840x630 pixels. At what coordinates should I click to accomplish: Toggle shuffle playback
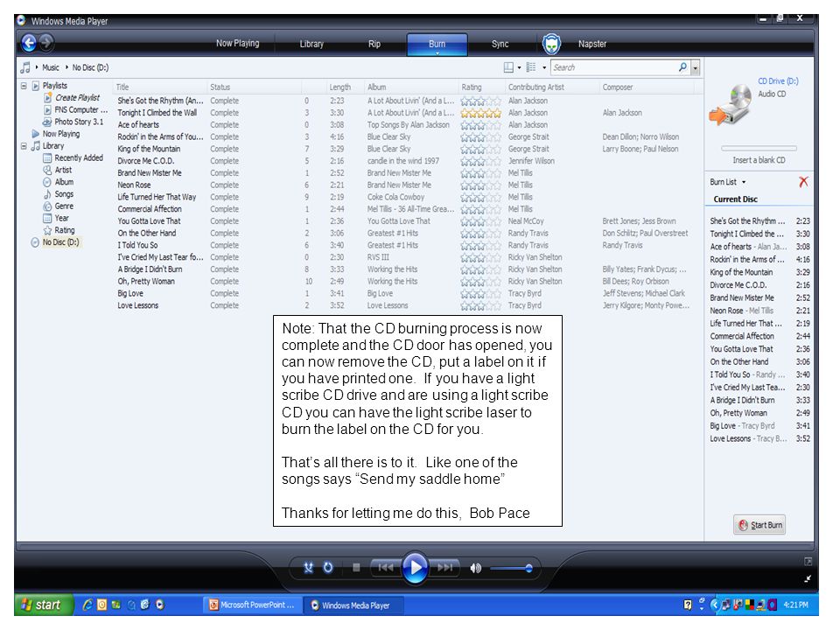coord(308,568)
